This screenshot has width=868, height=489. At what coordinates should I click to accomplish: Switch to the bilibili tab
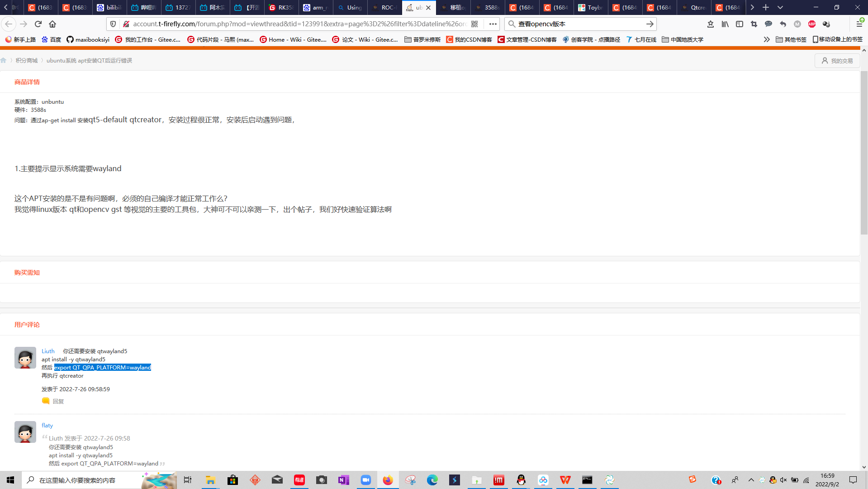(109, 7)
